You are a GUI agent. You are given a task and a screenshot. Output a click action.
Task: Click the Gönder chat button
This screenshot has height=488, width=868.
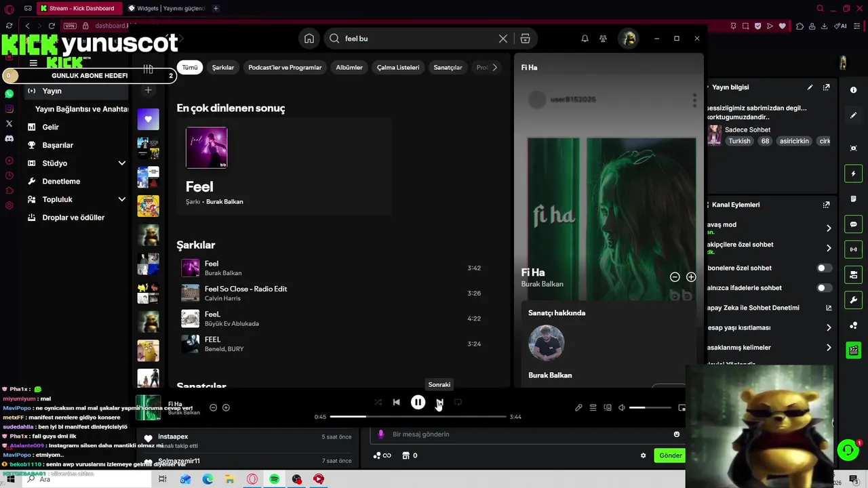670,455
